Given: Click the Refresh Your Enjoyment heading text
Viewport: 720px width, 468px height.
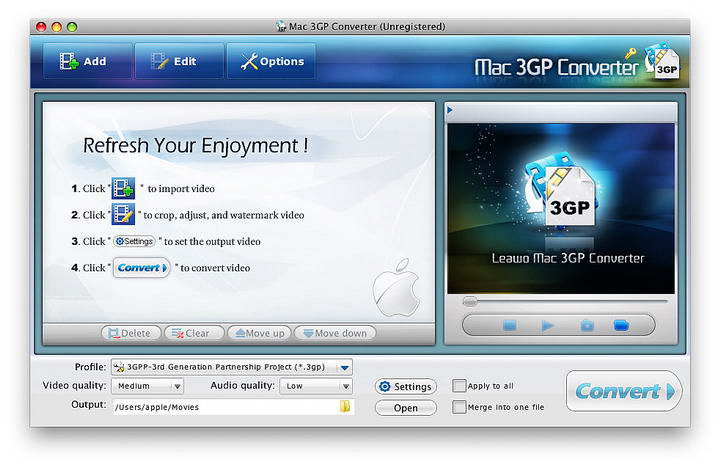Looking at the screenshot, I should click(x=196, y=146).
